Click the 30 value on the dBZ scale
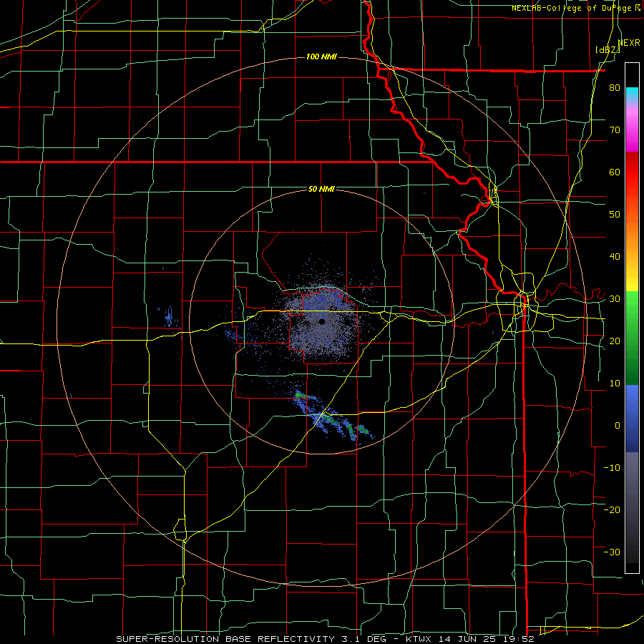 (x=615, y=299)
